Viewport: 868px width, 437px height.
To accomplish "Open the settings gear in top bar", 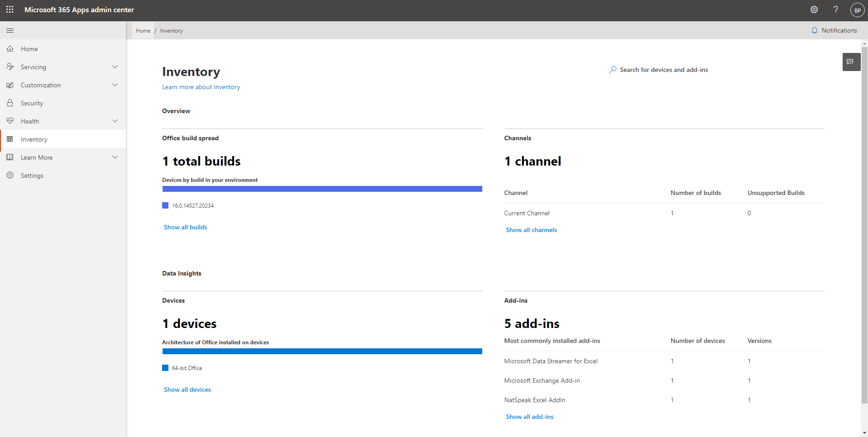I will tap(814, 9).
